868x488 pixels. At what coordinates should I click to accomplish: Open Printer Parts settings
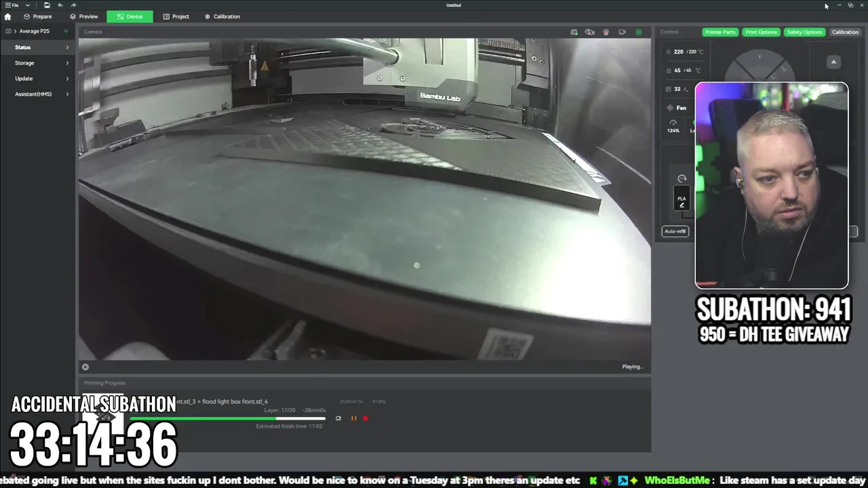point(720,32)
